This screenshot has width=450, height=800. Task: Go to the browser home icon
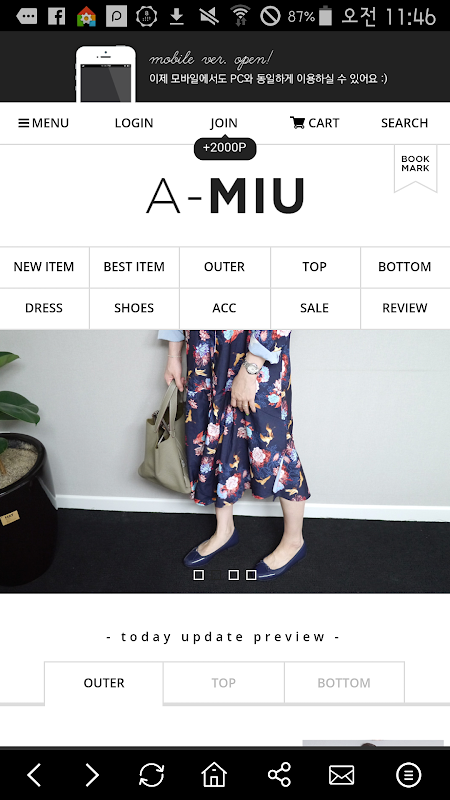(x=214, y=774)
